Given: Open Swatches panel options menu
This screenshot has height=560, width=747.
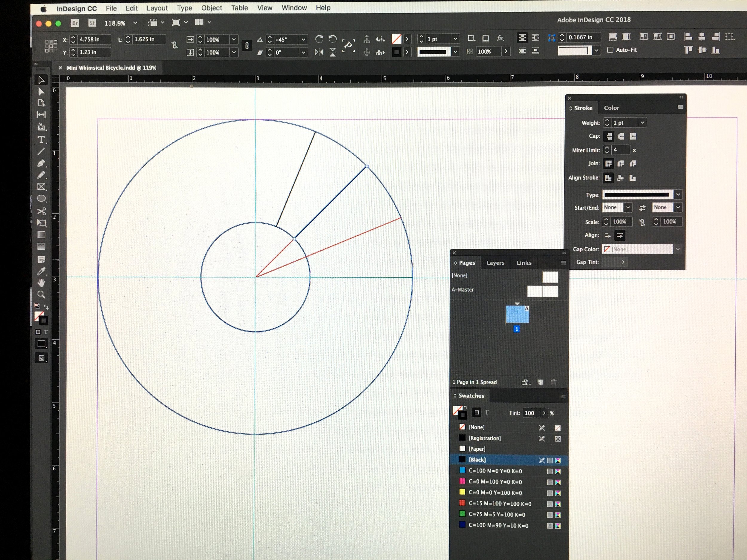Looking at the screenshot, I should coord(563,396).
